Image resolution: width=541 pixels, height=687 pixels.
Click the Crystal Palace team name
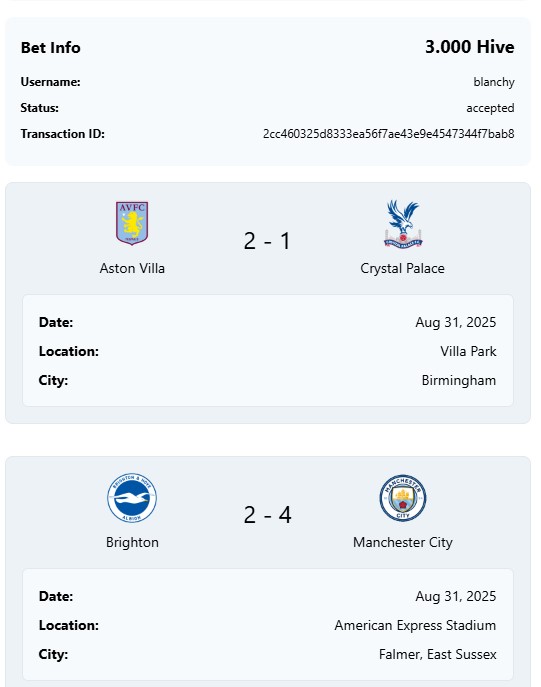point(402,268)
